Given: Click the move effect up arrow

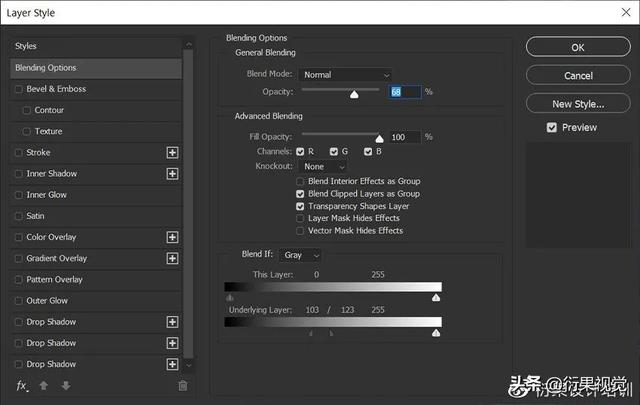Looking at the screenshot, I should point(44,385).
